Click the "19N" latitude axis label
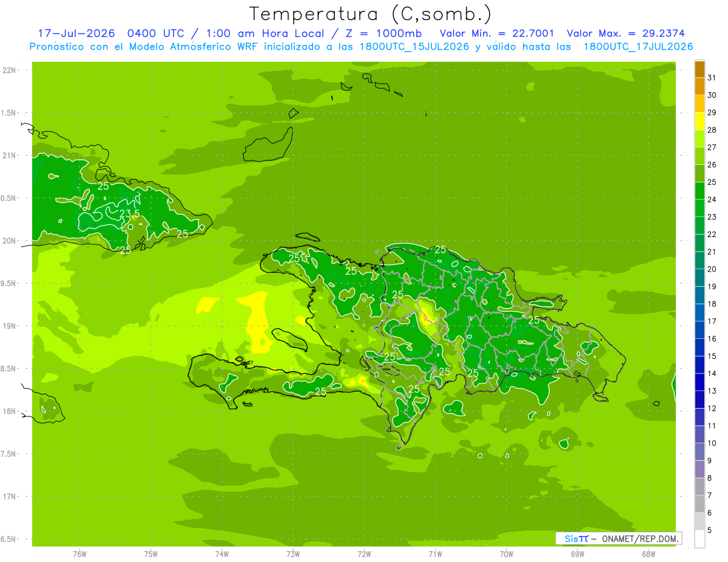The height and width of the screenshot is (562, 728). [8, 326]
